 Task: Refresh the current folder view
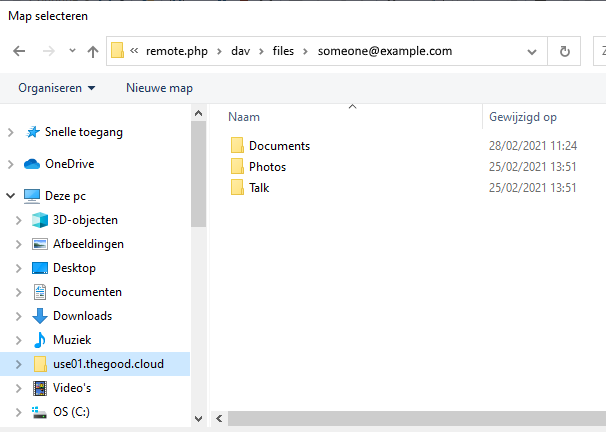[x=566, y=51]
